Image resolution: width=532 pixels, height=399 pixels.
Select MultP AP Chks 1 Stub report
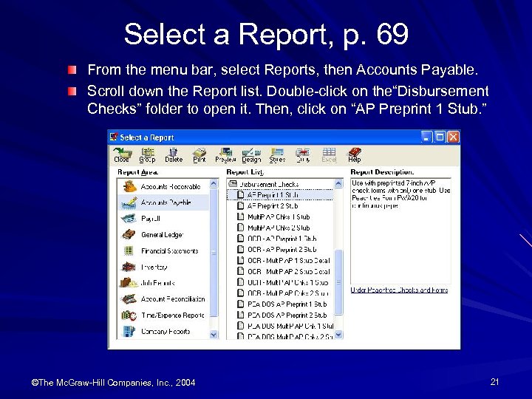click(273, 216)
